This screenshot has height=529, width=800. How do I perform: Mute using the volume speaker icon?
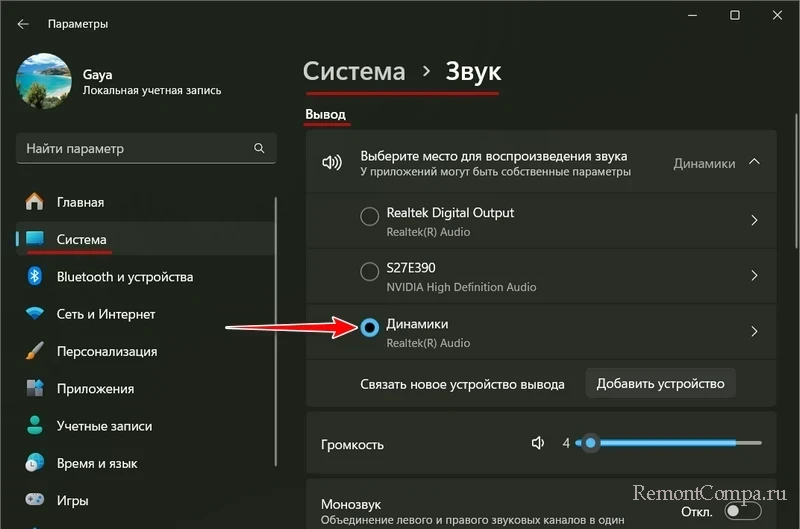tap(538, 443)
